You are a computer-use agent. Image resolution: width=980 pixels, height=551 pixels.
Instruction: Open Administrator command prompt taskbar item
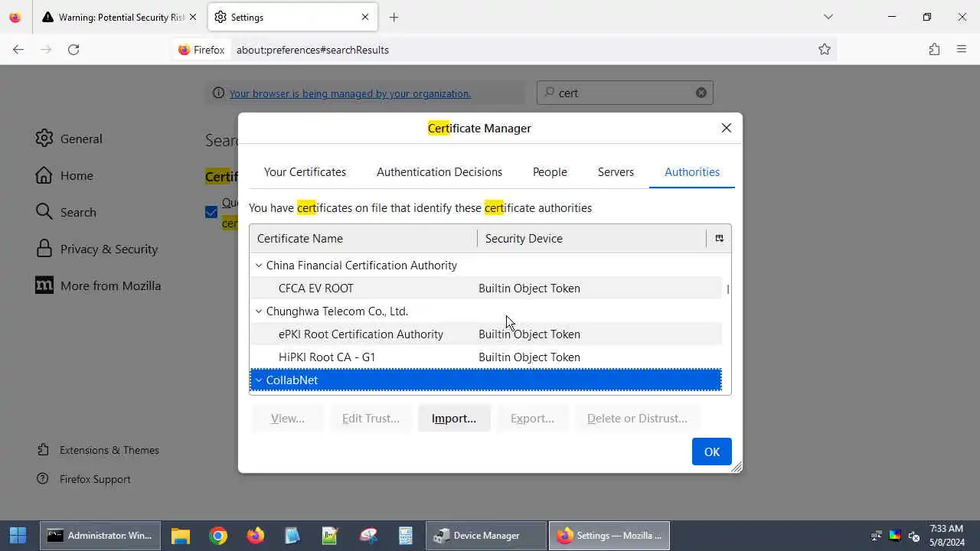[x=101, y=536]
